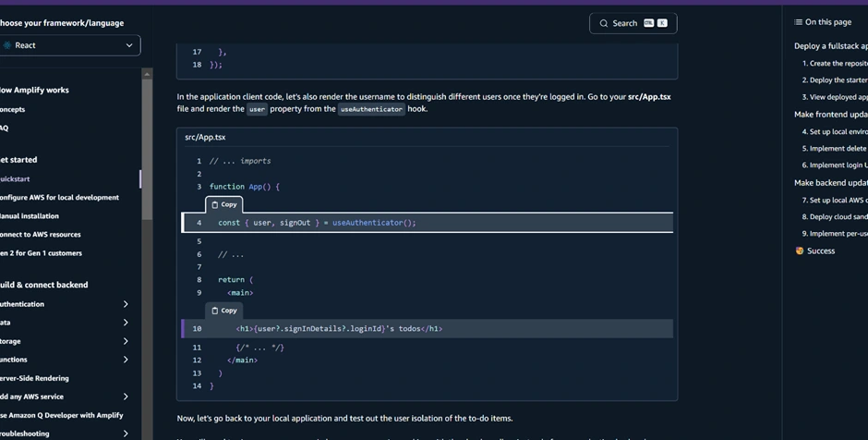Click the sidebar vertical scrollbar thumb
Viewport: 868px width, 440px height.
point(147,148)
